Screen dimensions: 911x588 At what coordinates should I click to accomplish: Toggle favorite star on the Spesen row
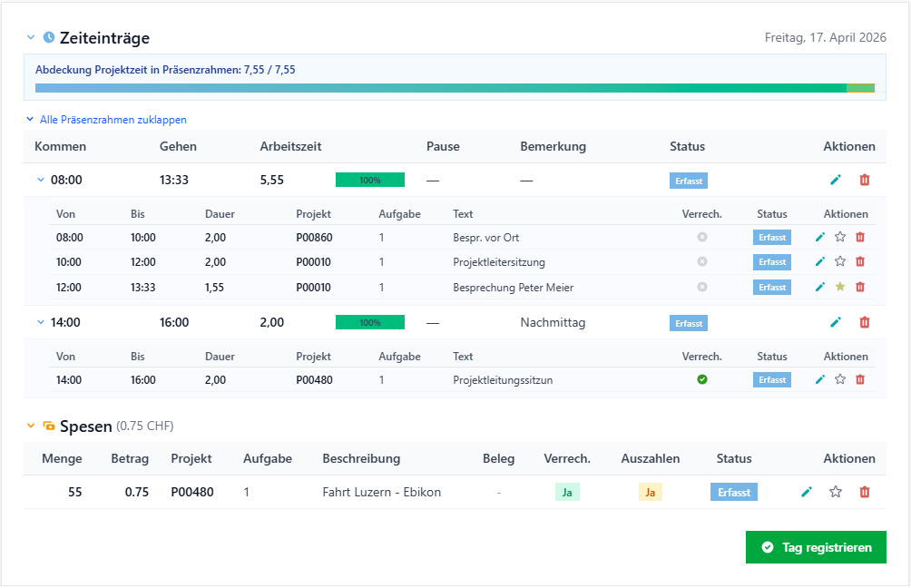coord(836,492)
